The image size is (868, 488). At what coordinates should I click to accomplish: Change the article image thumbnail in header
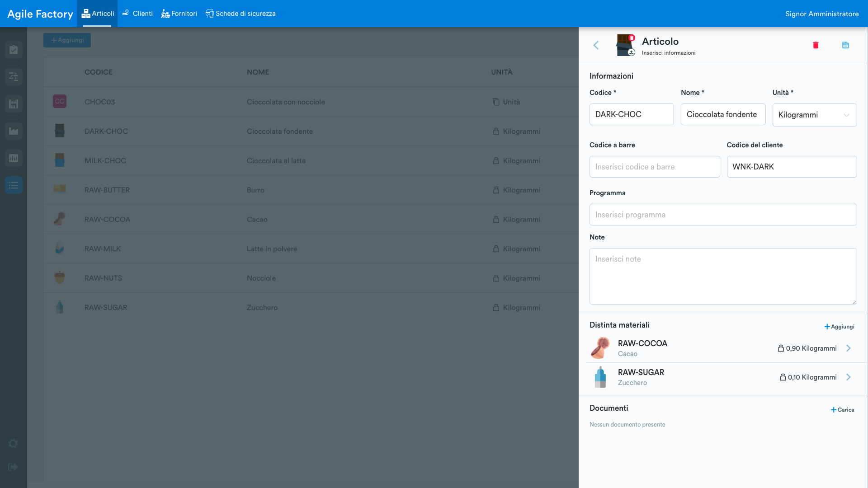point(626,45)
